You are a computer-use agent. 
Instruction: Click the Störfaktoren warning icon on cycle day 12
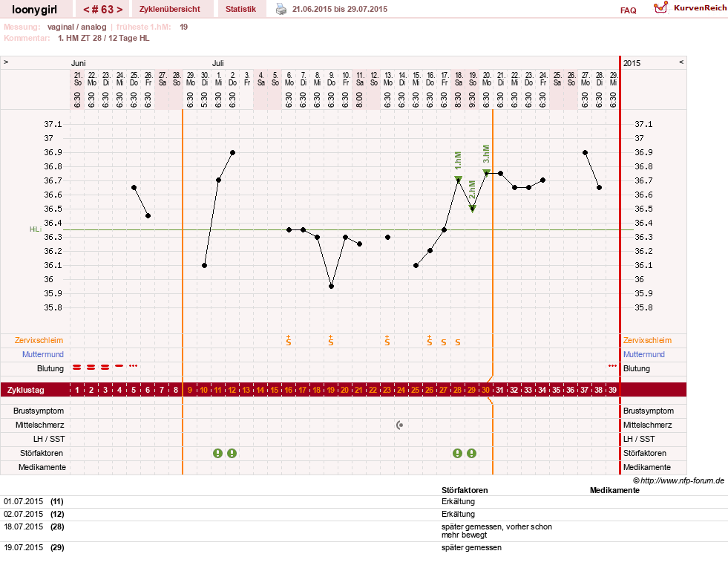pos(232,453)
